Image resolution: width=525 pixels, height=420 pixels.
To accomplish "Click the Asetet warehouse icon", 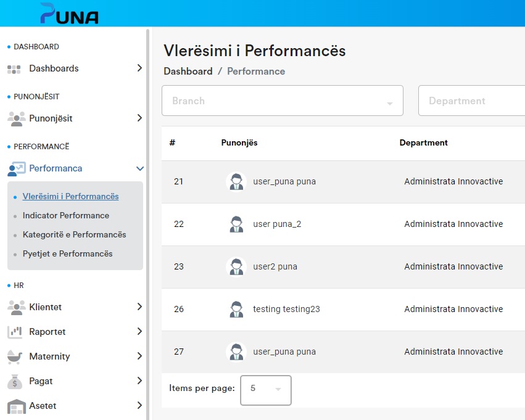I will click(x=15, y=406).
